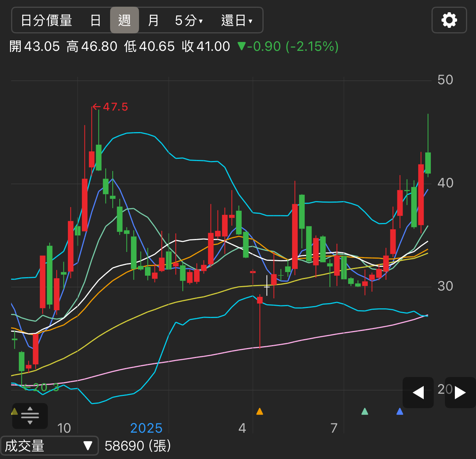The height and width of the screenshot is (459, 476).
Task: Click the orange triangle marker near April
Action: (x=260, y=411)
